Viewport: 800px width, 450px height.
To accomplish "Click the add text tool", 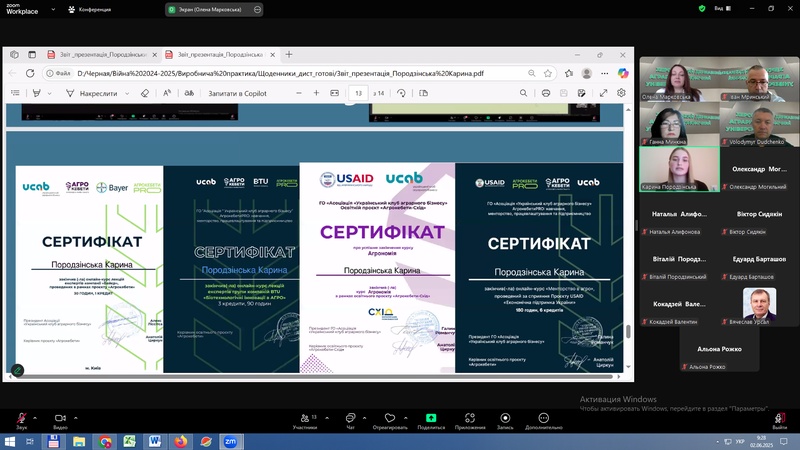I will tap(167, 93).
